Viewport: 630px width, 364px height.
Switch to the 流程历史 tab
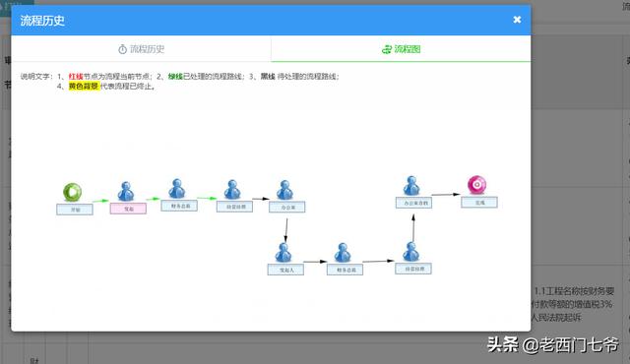[x=142, y=49]
